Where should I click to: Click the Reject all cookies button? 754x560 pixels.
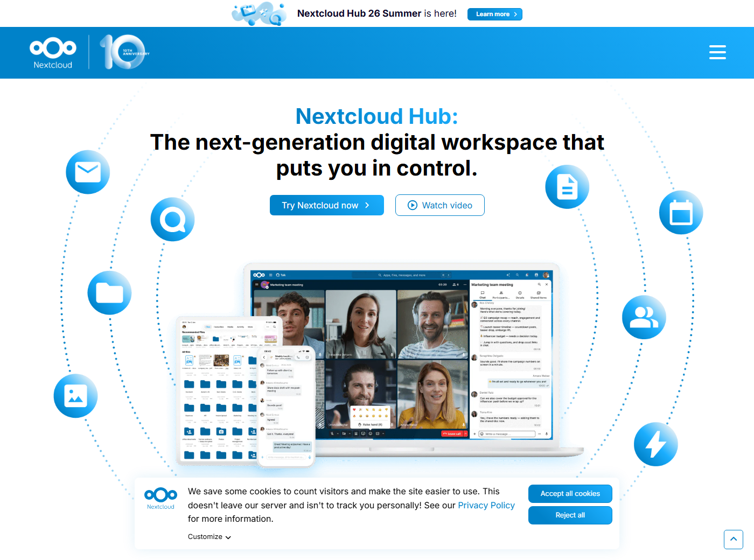point(570,515)
